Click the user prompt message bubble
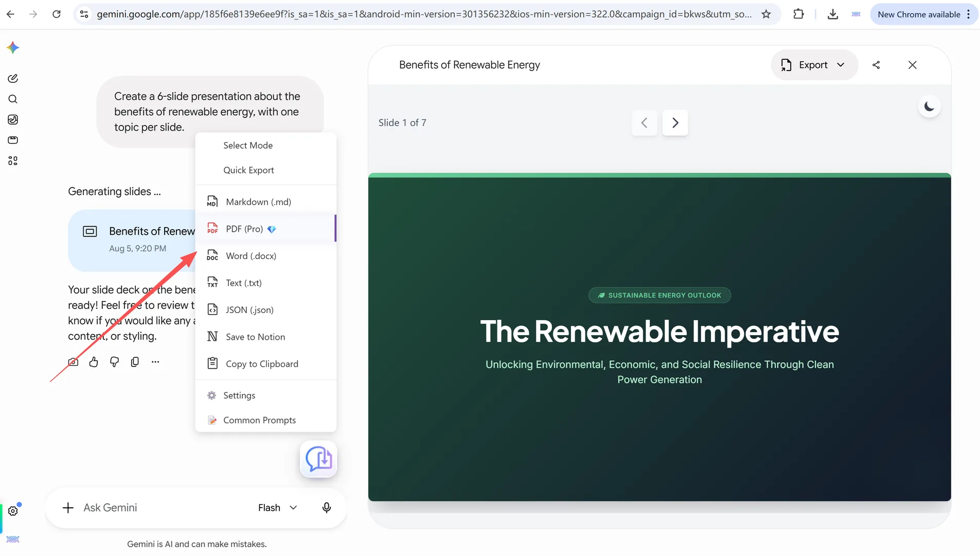 [x=210, y=112]
